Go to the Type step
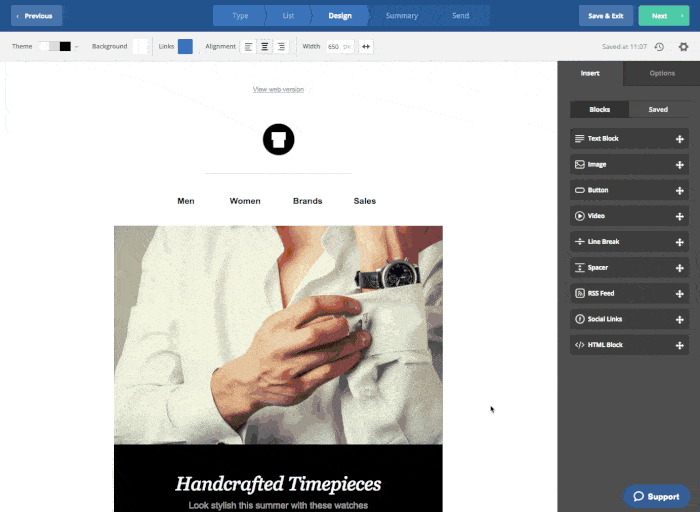The height and width of the screenshot is (512, 700). [x=240, y=16]
